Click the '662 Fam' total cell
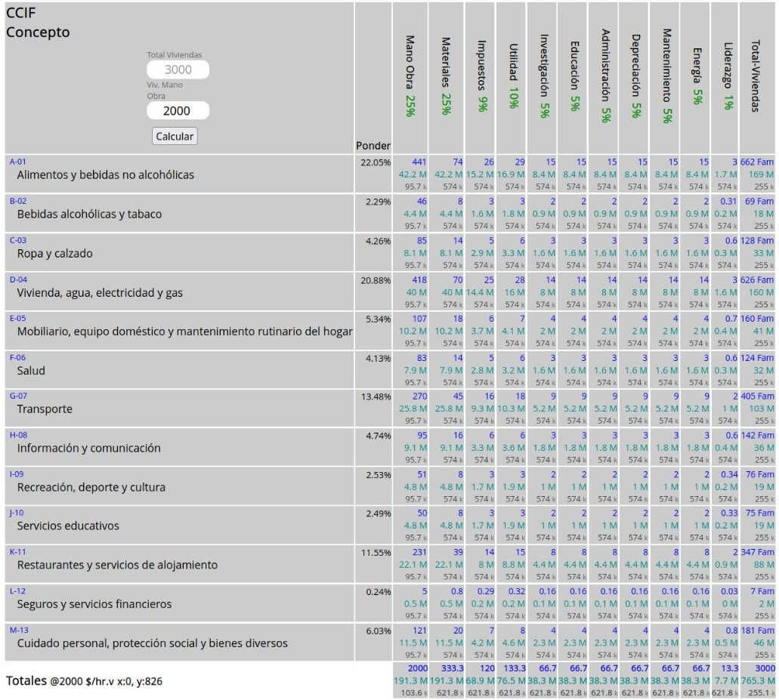Viewport: 779px width, 700px height. [x=757, y=162]
